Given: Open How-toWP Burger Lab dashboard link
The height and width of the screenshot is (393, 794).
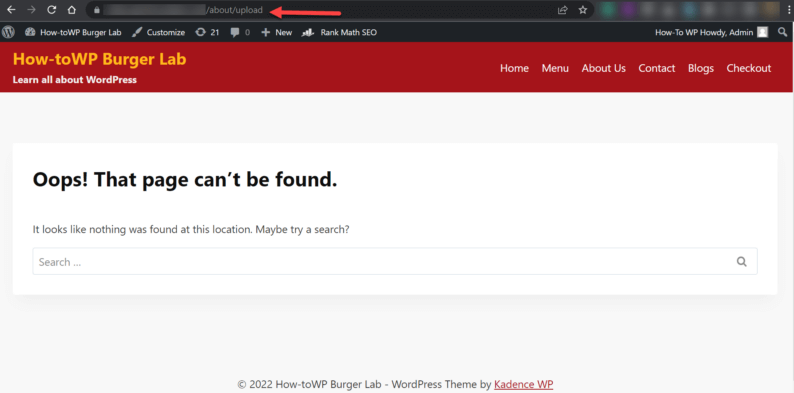Looking at the screenshot, I should 73,32.
